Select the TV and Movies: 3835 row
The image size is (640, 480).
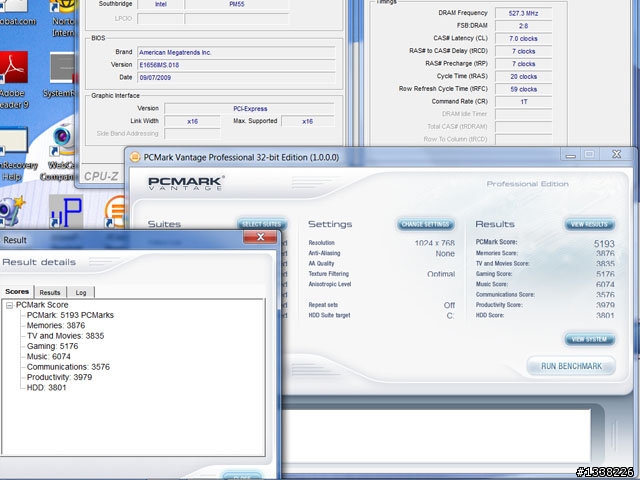pos(65,336)
